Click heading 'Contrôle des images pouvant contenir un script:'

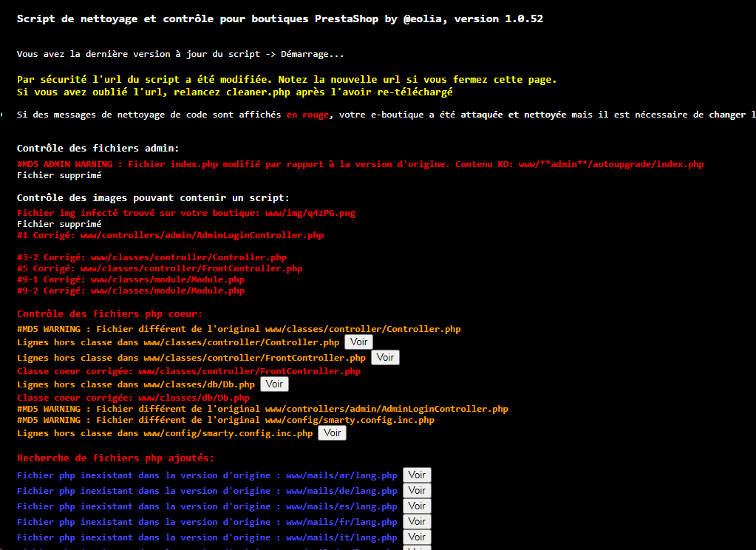click(x=153, y=198)
